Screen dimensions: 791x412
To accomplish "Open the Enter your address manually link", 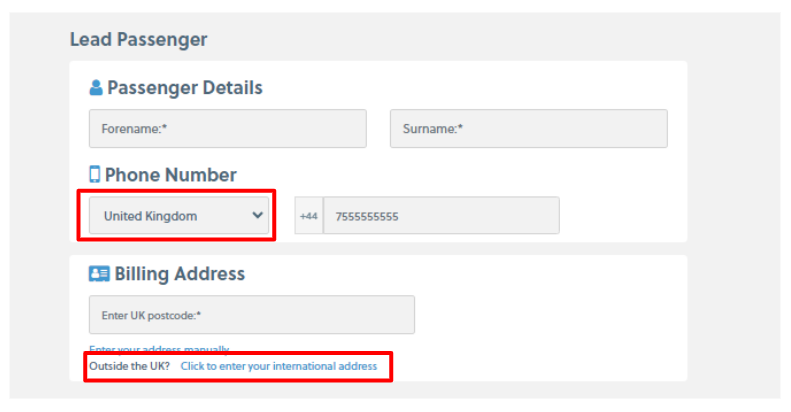I will click(159, 349).
